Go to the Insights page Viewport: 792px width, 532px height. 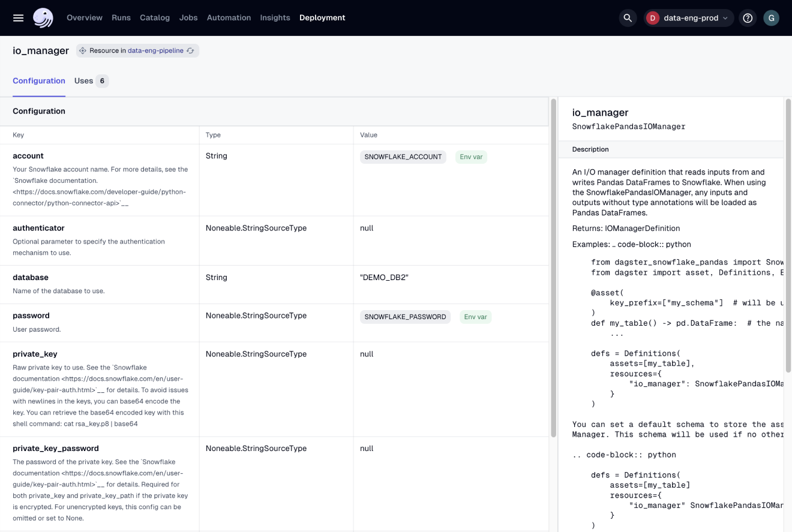pos(275,17)
